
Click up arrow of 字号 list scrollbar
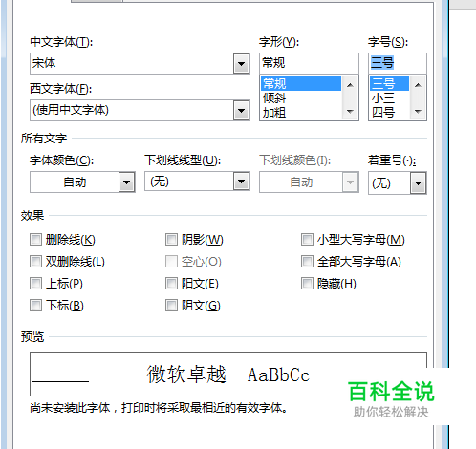click(x=418, y=85)
